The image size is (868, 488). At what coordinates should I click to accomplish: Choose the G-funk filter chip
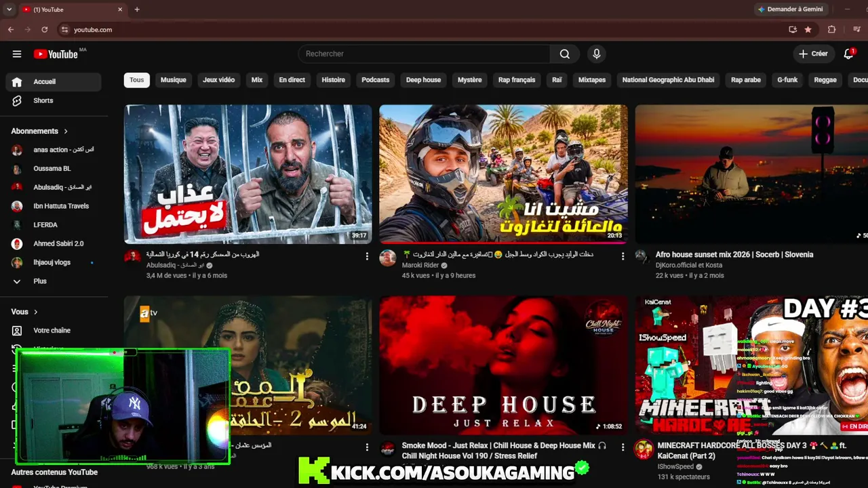[787, 80]
